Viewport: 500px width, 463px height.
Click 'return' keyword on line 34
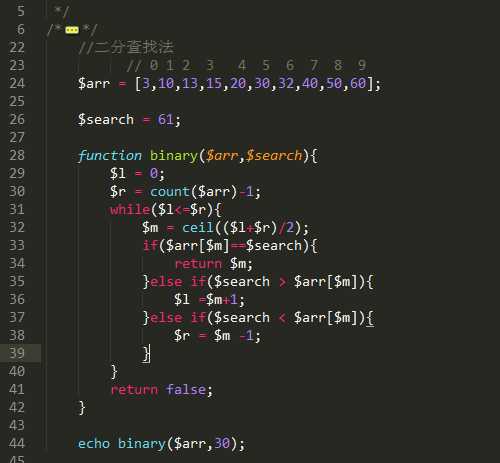tap(198, 264)
